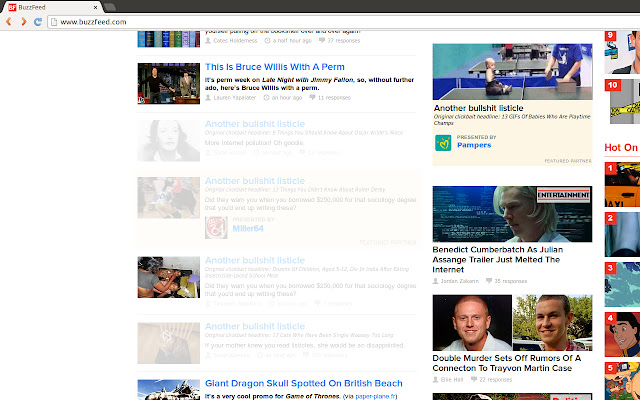Screen dimensions: 640x400
Task: Open the Benedict Cumberbatch Assange trailer image
Action: click(x=512, y=214)
